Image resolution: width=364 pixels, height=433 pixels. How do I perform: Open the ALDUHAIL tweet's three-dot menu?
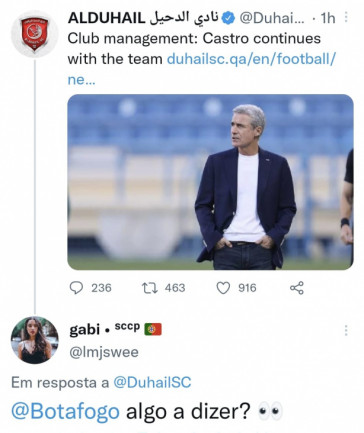click(x=346, y=17)
